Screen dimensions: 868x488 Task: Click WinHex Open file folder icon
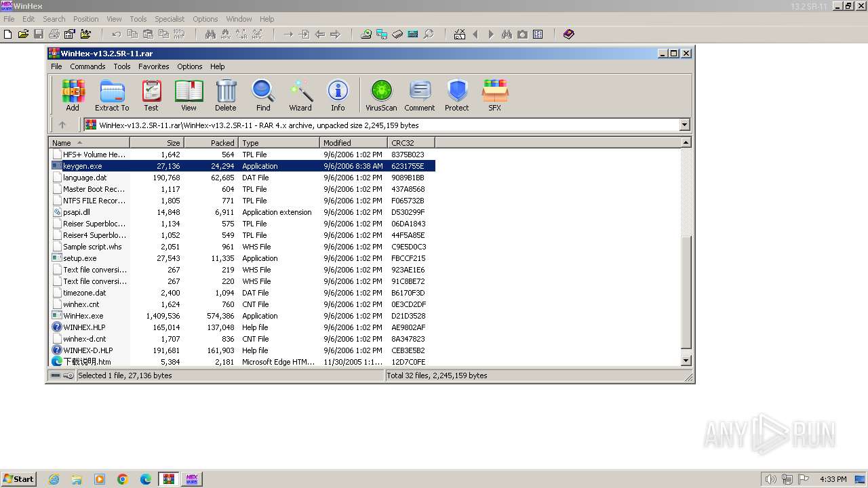[x=23, y=34]
